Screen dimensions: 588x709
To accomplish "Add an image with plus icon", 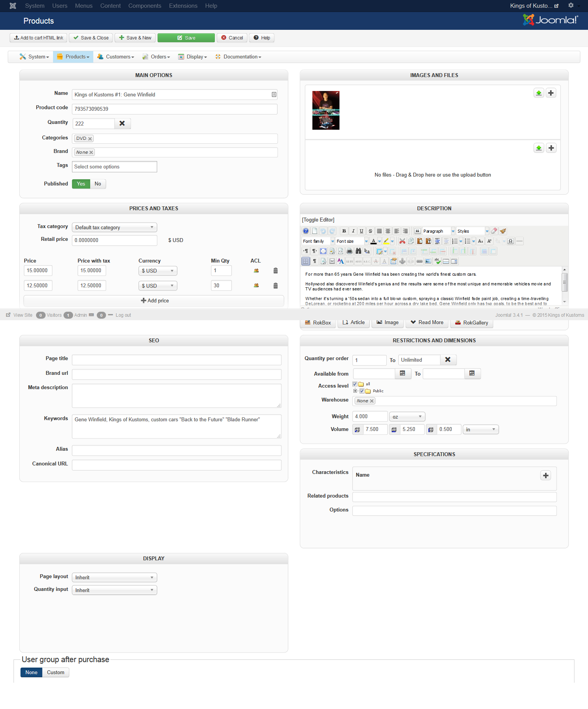I will click(x=551, y=93).
